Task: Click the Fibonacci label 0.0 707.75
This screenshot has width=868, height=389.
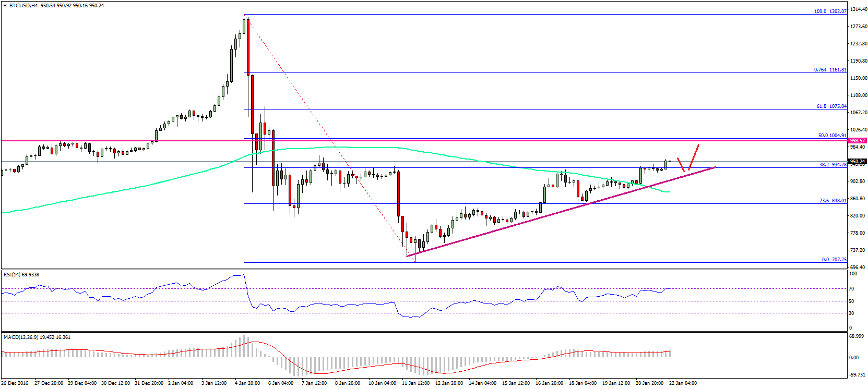Action: (x=834, y=259)
